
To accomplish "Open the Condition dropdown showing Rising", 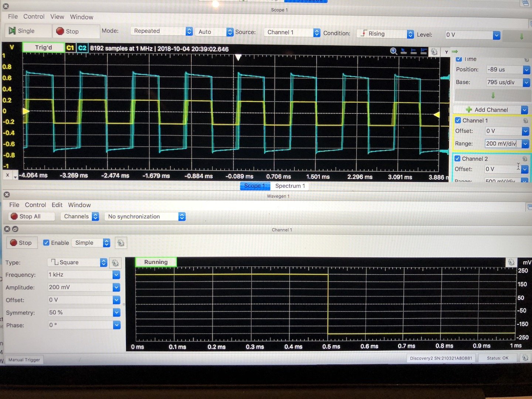I will [385, 34].
